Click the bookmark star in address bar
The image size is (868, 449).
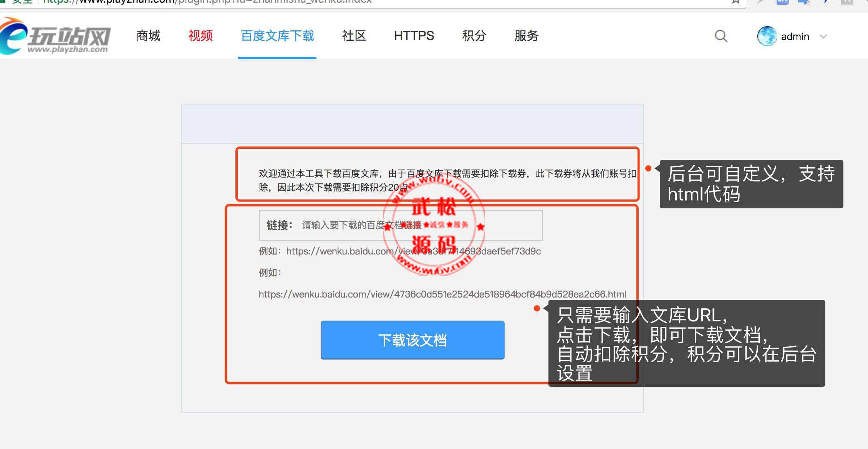736,2
